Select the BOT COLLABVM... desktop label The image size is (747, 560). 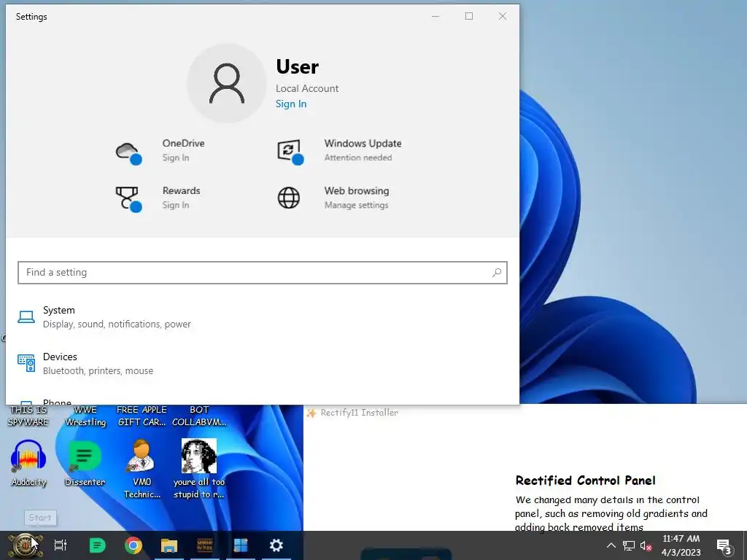(x=199, y=416)
